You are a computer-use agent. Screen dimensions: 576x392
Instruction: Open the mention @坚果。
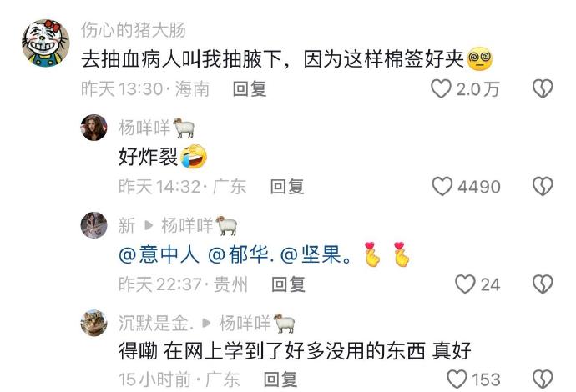click(316, 254)
